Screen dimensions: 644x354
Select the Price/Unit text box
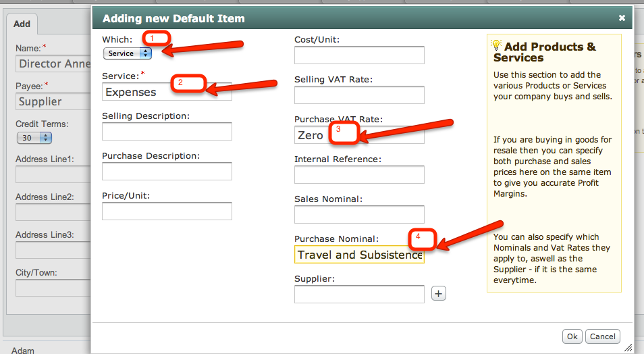tap(167, 211)
